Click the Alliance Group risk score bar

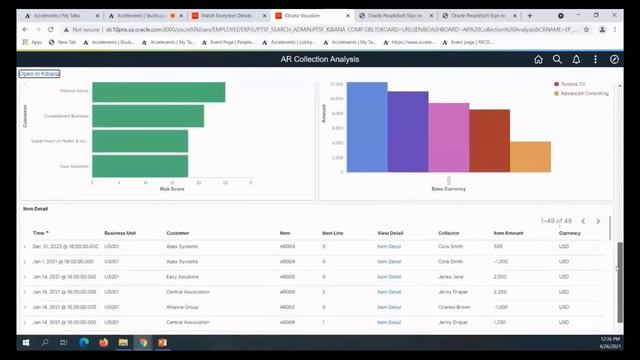[158, 92]
